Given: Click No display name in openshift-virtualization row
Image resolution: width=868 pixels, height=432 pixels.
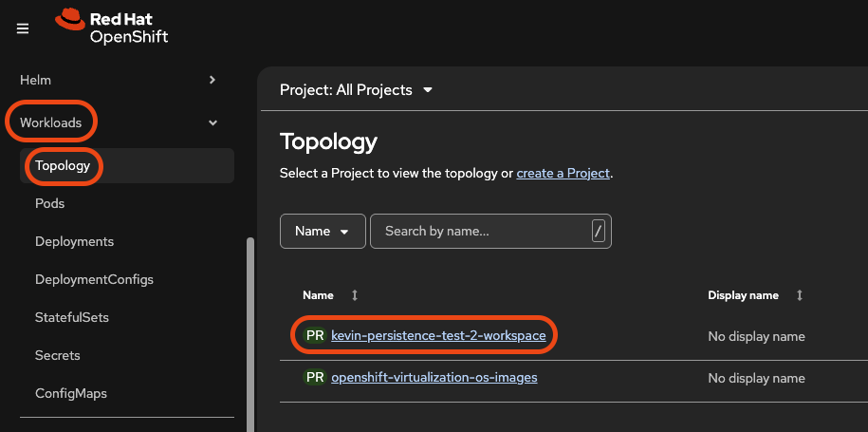Looking at the screenshot, I should 756,379.
